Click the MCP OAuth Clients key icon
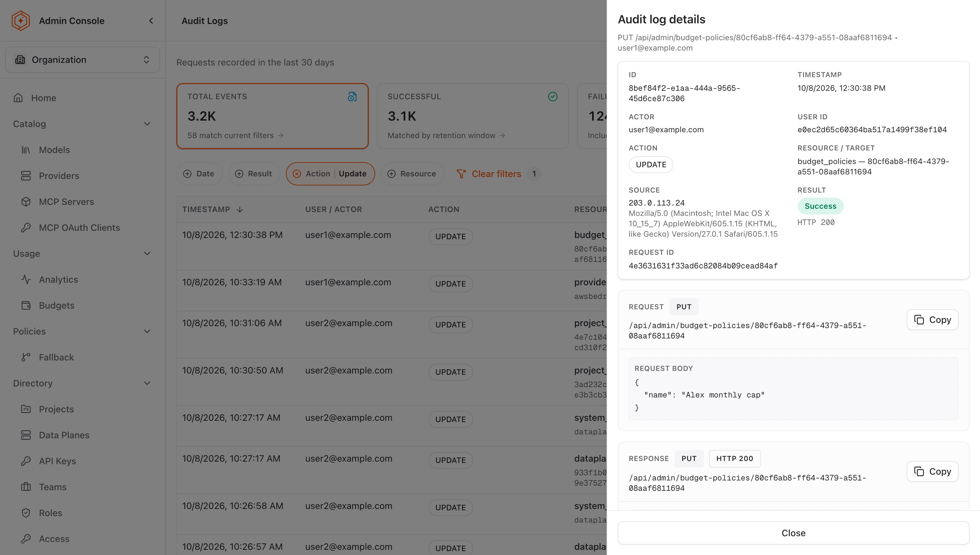980x555 pixels. point(26,228)
